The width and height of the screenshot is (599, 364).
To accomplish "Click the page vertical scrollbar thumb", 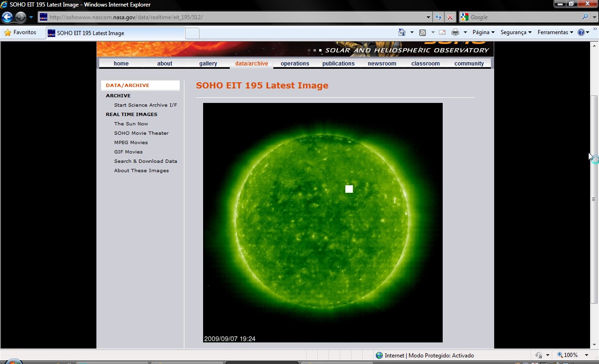I will [594, 199].
